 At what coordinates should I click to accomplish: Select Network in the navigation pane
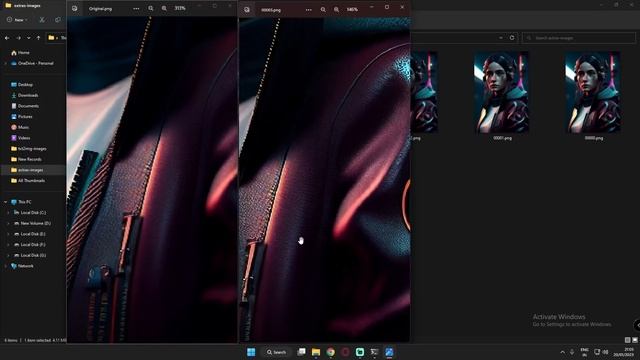coord(22,266)
